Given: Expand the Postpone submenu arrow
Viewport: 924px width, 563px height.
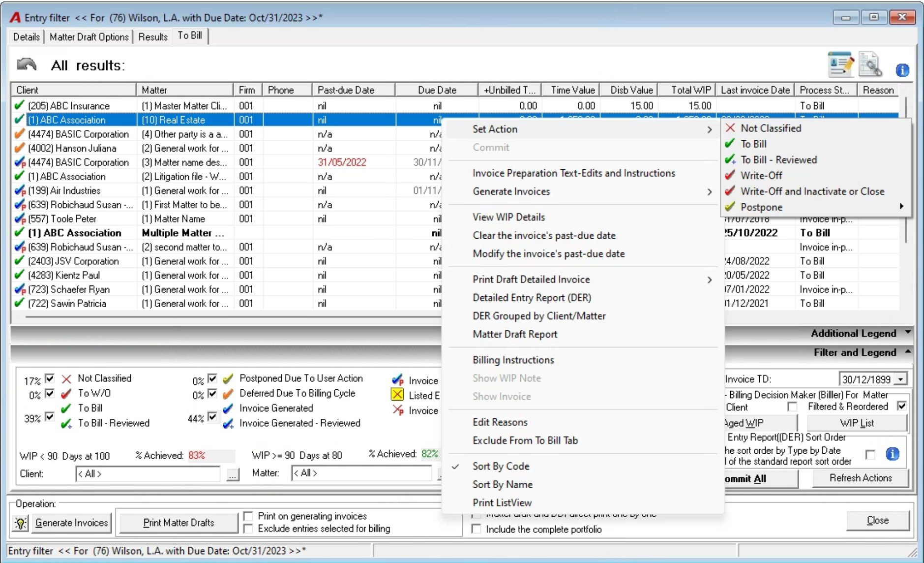Looking at the screenshot, I should coord(901,207).
